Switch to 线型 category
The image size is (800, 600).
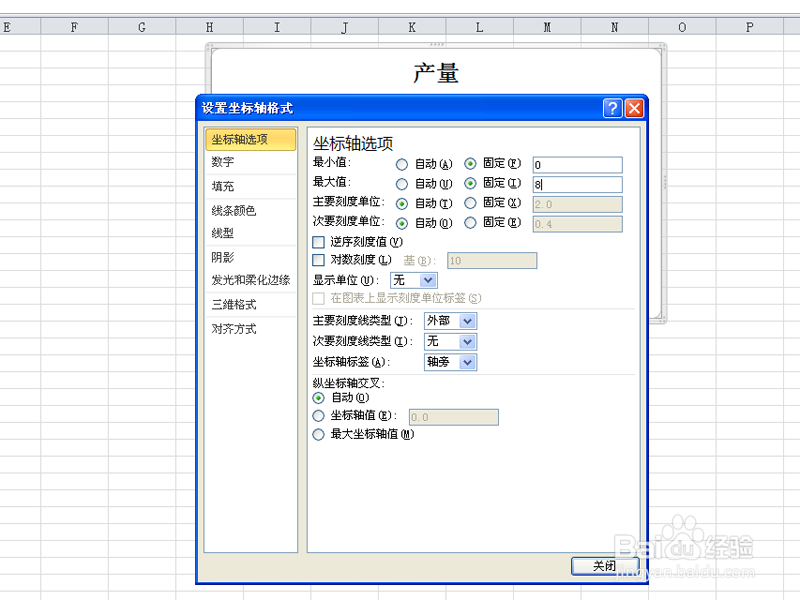(x=251, y=233)
